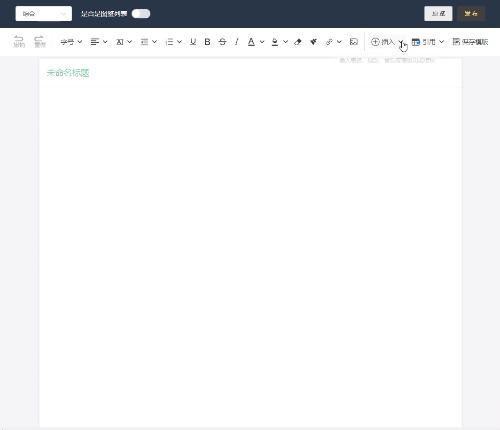Click the eraser clear-format icon

point(298,42)
